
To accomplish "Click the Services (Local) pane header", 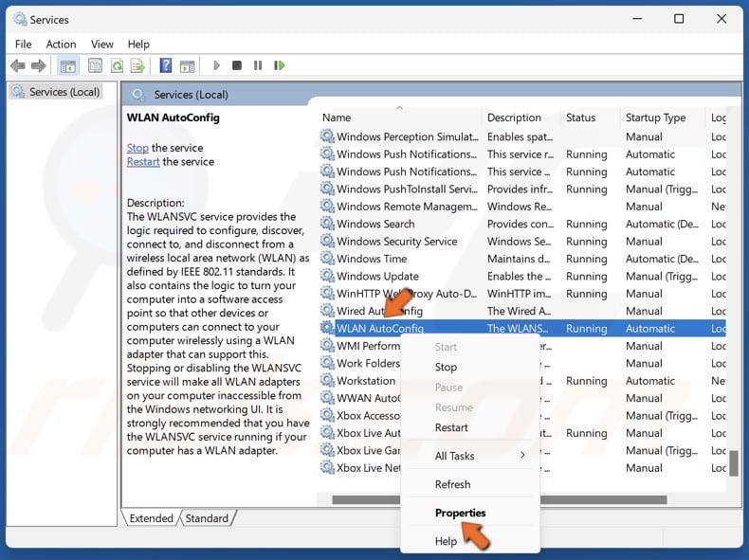I will point(191,95).
